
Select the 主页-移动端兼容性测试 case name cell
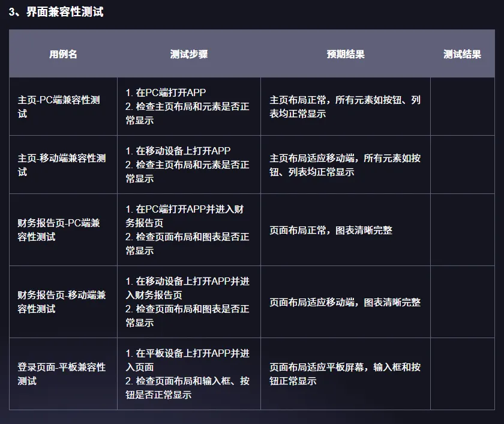click(64, 165)
